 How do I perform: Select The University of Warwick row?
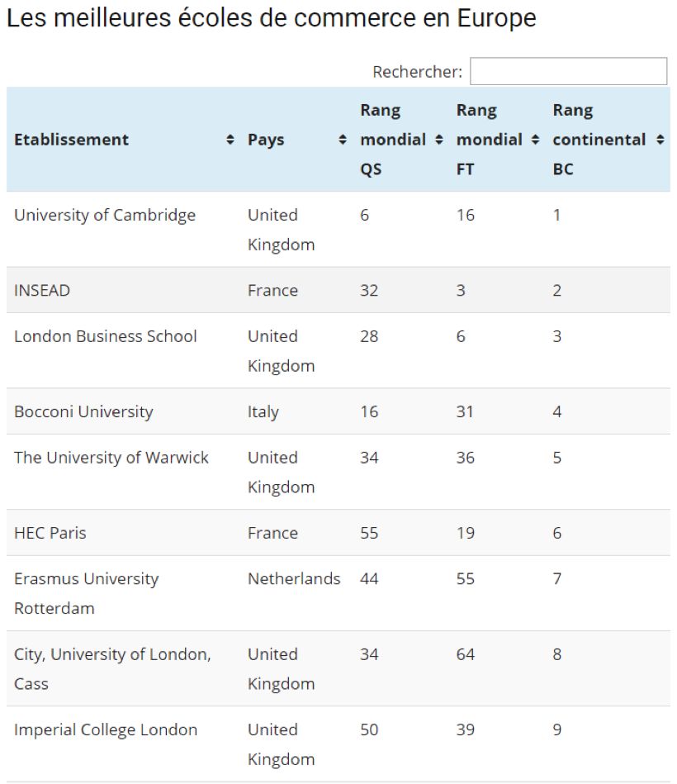click(111, 458)
